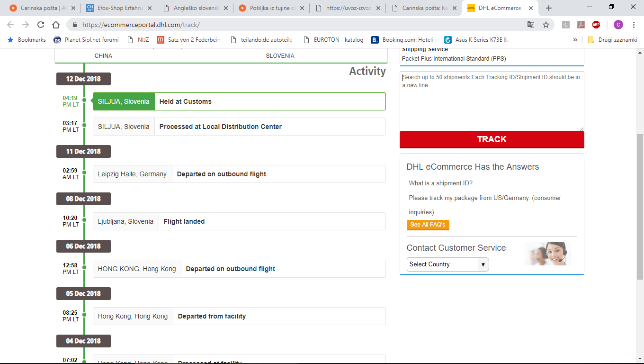The width and height of the screenshot is (644, 364).
Task: Click HONG KONG Departed on outbound flight event
Action: 239,269
